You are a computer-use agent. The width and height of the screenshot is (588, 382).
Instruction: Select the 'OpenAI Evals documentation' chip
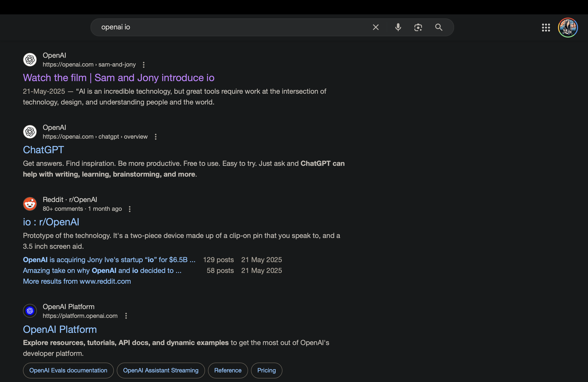tap(68, 370)
